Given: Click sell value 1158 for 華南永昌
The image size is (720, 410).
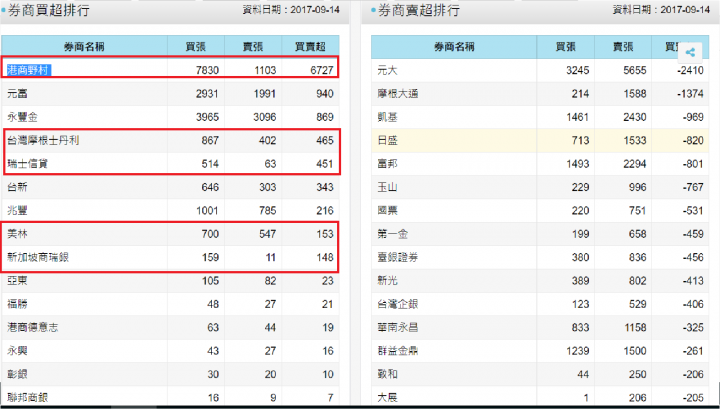Looking at the screenshot, I should [x=635, y=327].
